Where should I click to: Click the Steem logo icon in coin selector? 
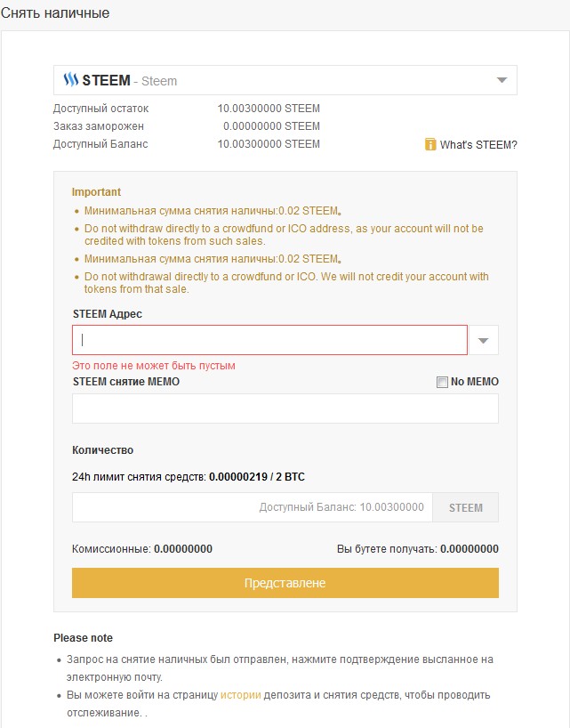click(x=70, y=80)
